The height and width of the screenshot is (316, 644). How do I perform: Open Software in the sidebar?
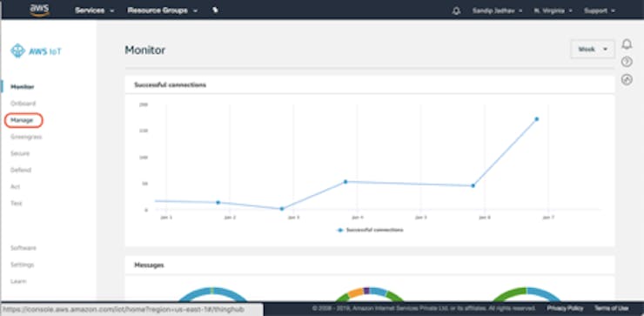23,248
